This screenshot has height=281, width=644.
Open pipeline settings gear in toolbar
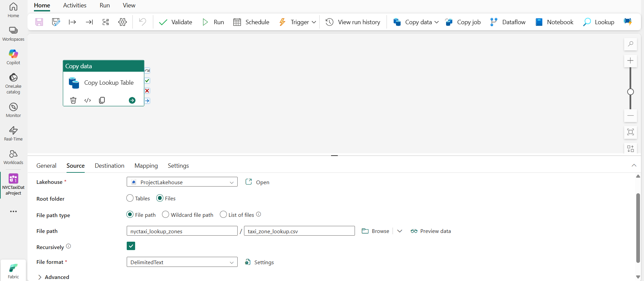122,22
